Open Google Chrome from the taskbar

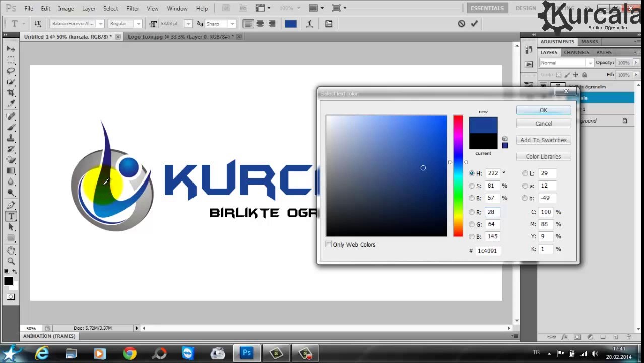click(x=130, y=353)
